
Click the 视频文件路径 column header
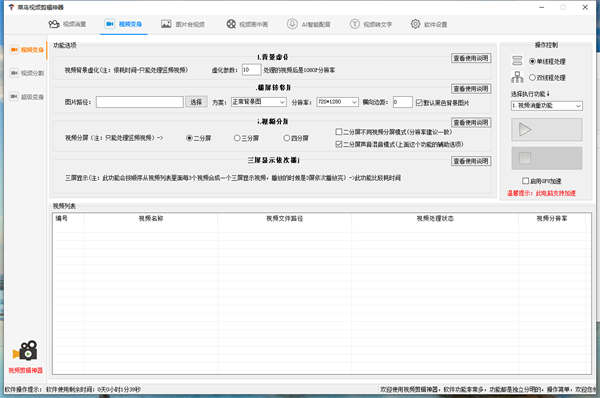pyautogui.click(x=285, y=218)
